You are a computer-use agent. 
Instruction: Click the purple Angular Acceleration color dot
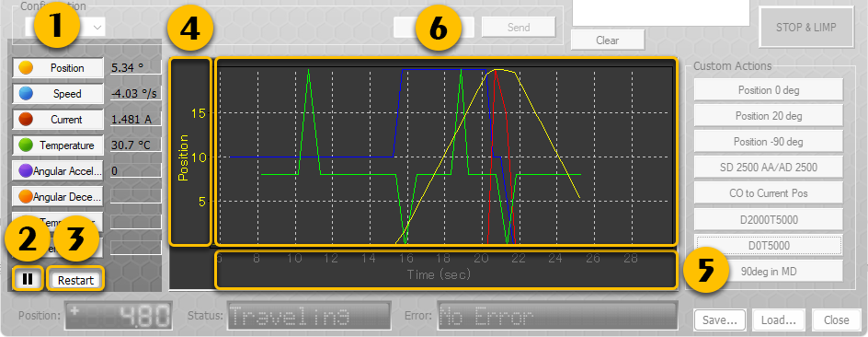pyautogui.click(x=26, y=171)
